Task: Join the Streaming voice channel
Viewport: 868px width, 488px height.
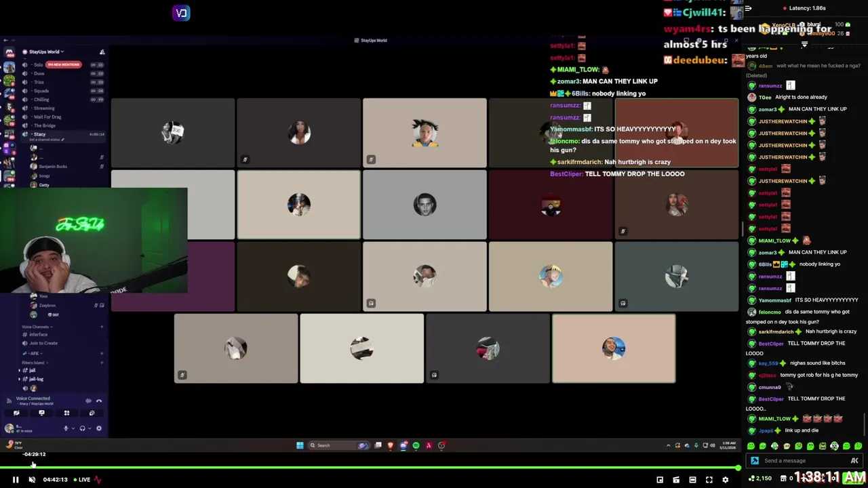Action: pos(43,108)
